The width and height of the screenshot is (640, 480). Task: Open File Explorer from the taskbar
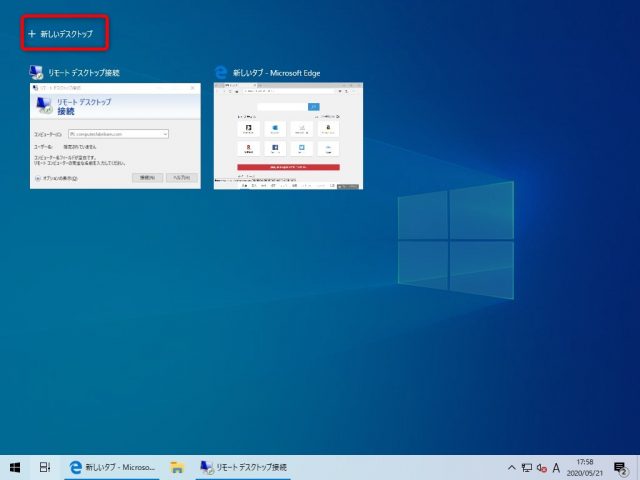pos(177,467)
